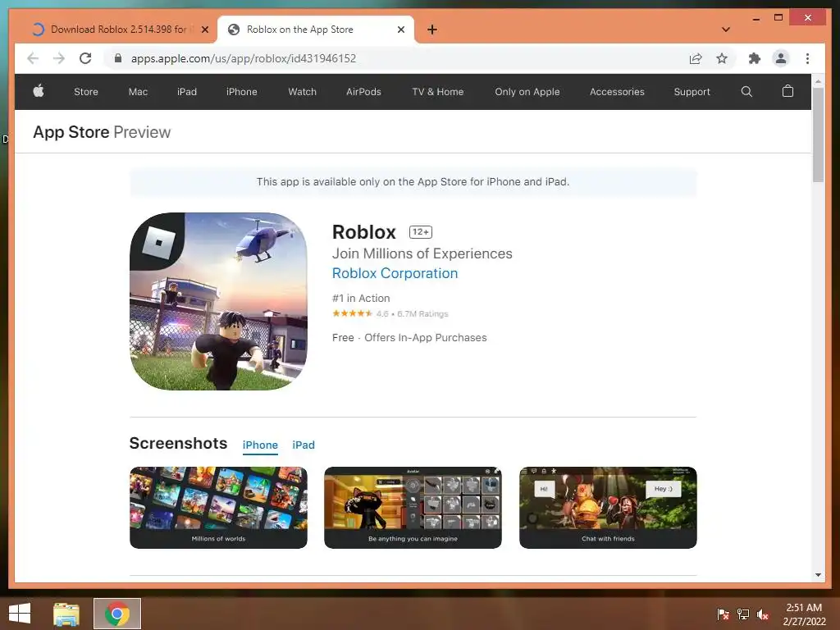Screen dimensions: 840x630
Task: Open the network tray icon
Action: [743, 614]
